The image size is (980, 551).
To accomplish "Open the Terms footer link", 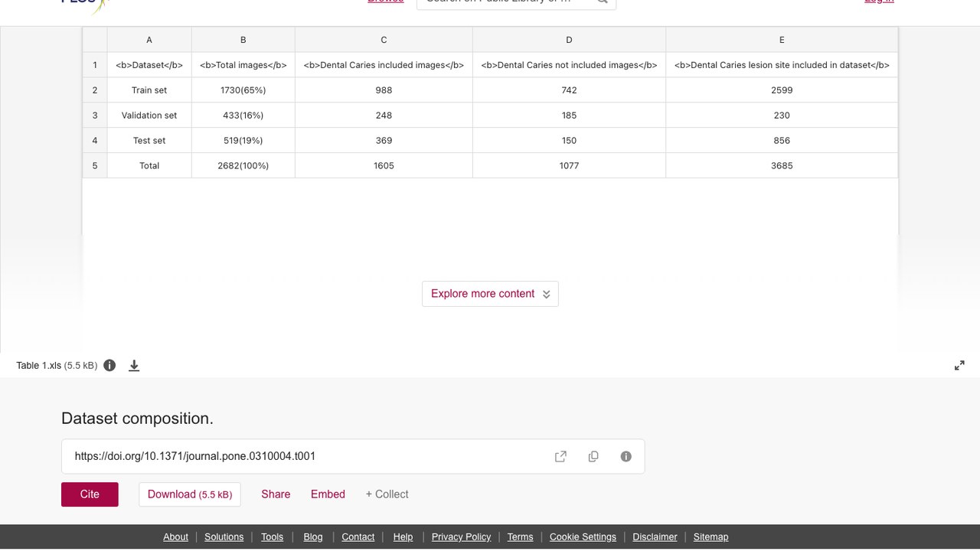I will pyautogui.click(x=520, y=536).
